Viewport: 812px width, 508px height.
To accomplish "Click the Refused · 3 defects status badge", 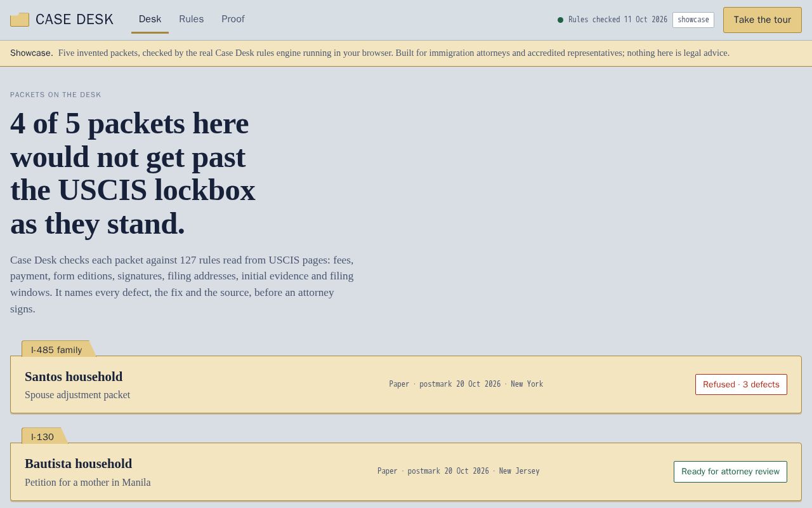I will tap(741, 384).
